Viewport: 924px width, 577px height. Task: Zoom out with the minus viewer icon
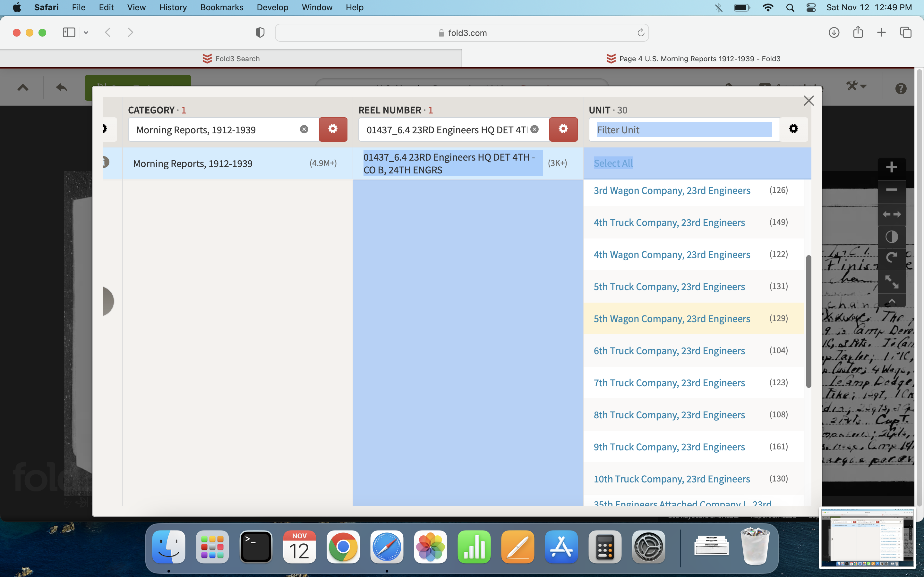[x=891, y=190]
